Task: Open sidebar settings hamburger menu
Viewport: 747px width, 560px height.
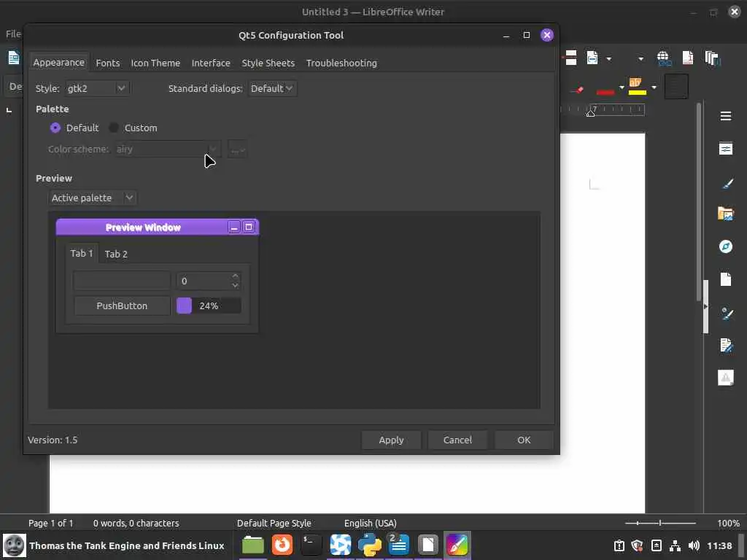Action: [x=726, y=116]
